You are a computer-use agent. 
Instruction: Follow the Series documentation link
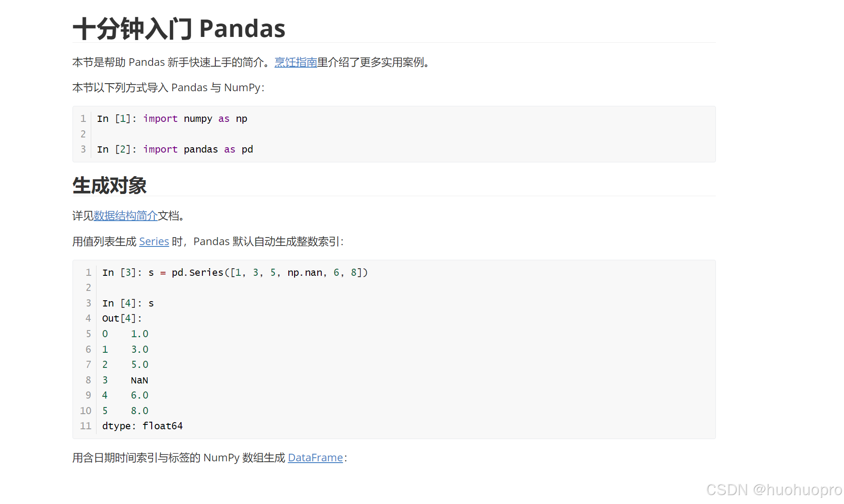pyautogui.click(x=154, y=242)
